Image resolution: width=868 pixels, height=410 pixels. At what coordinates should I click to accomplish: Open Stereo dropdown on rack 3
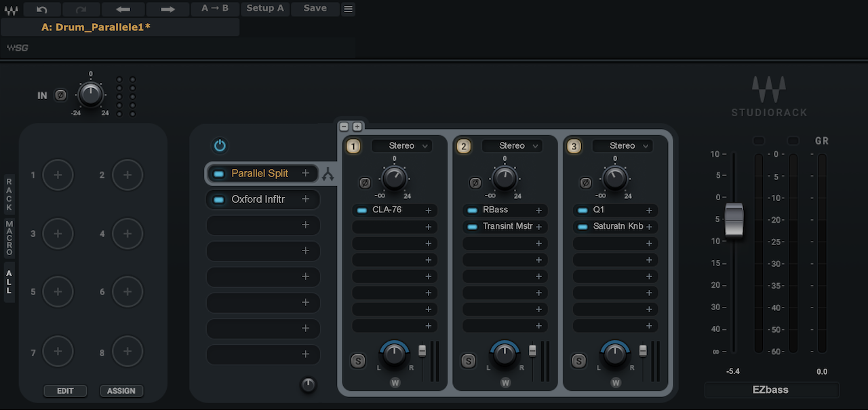pos(623,146)
